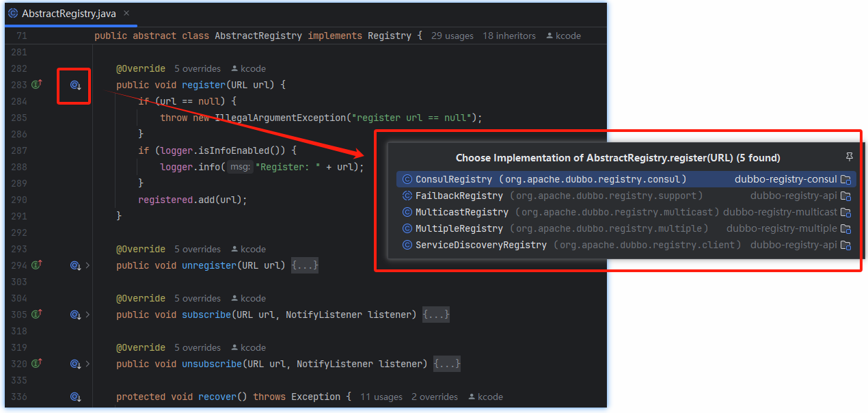This screenshot has width=868, height=413.
Task: Open the ServiceDiscoveryRegistry implementation
Action: click(481, 245)
